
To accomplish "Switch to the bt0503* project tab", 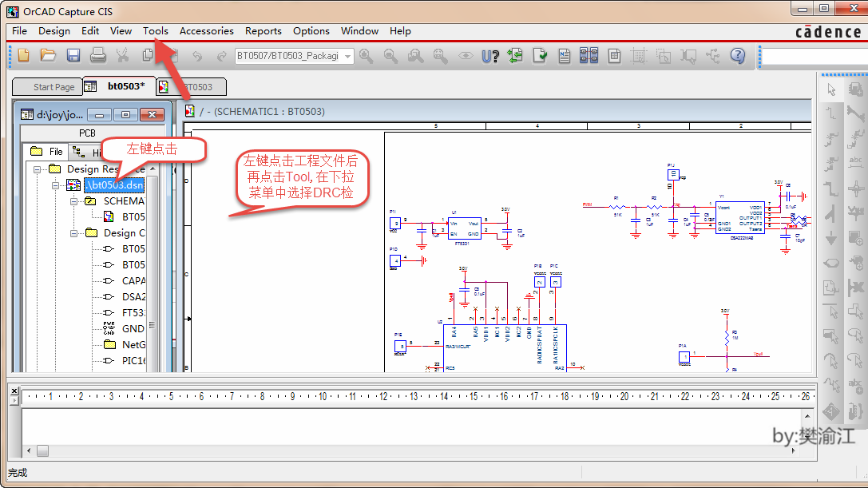I will [119, 86].
